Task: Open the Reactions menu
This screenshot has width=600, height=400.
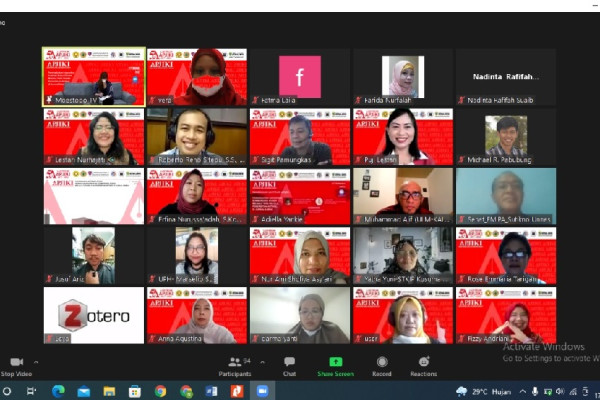Action: click(423, 366)
